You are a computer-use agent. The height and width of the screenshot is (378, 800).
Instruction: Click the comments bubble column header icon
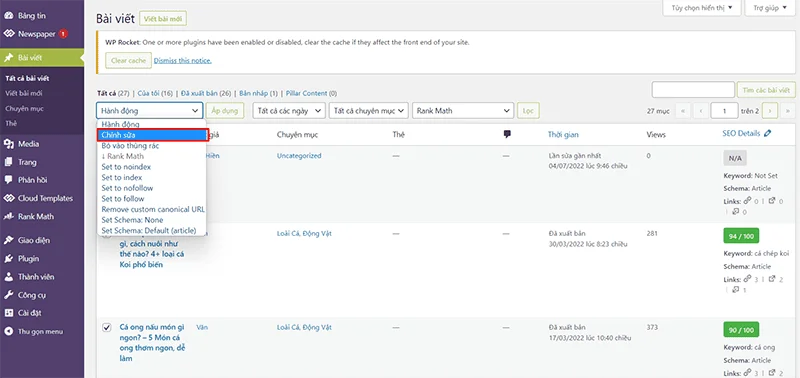click(507, 134)
